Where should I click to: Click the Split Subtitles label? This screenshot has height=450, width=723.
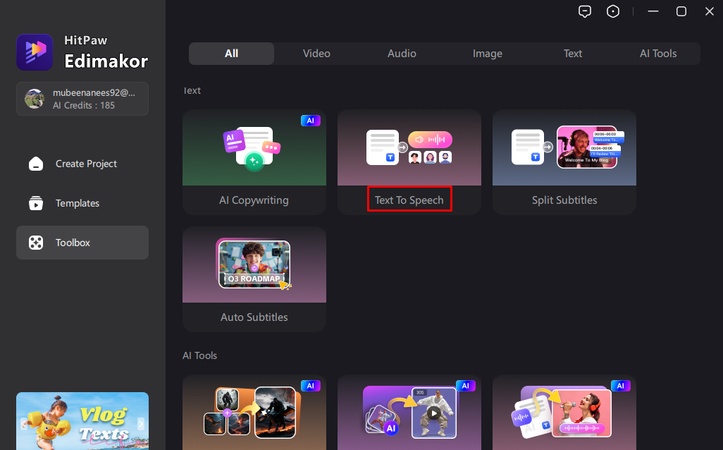click(x=564, y=200)
